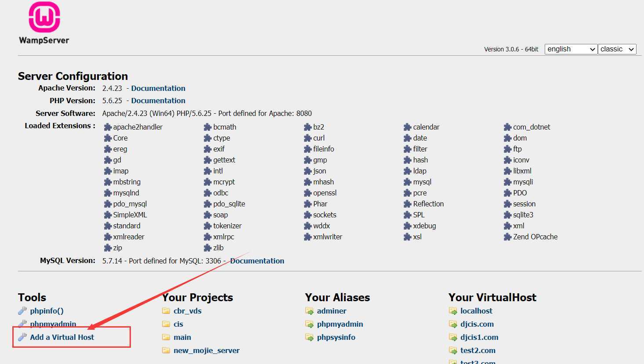Click puzzle icon beside pdo_mysql extension
Screen dimensions: 644x364
point(108,204)
